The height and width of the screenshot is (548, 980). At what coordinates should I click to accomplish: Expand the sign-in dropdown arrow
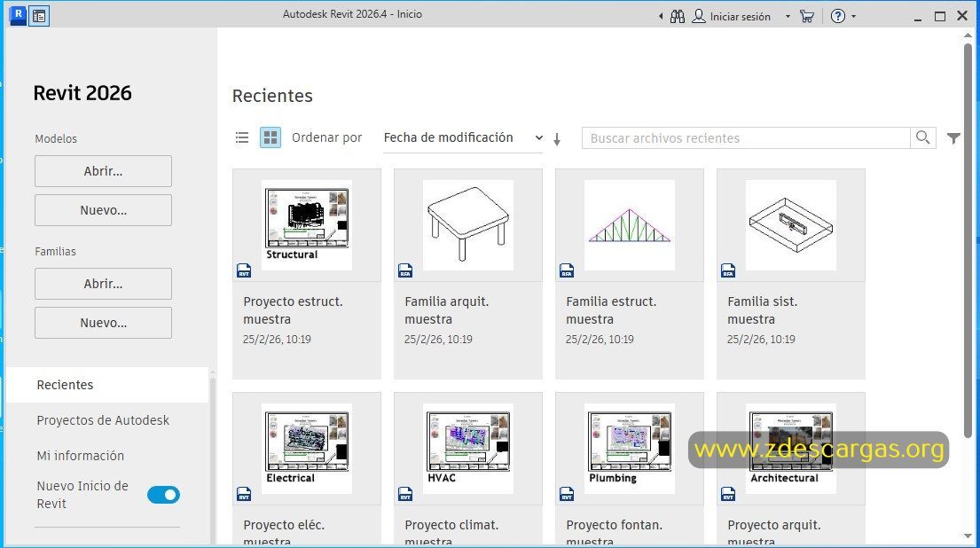[788, 17]
